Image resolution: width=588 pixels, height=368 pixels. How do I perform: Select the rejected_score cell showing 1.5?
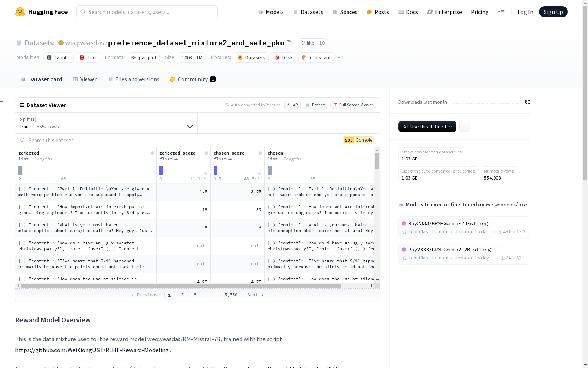[x=183, y=192]
